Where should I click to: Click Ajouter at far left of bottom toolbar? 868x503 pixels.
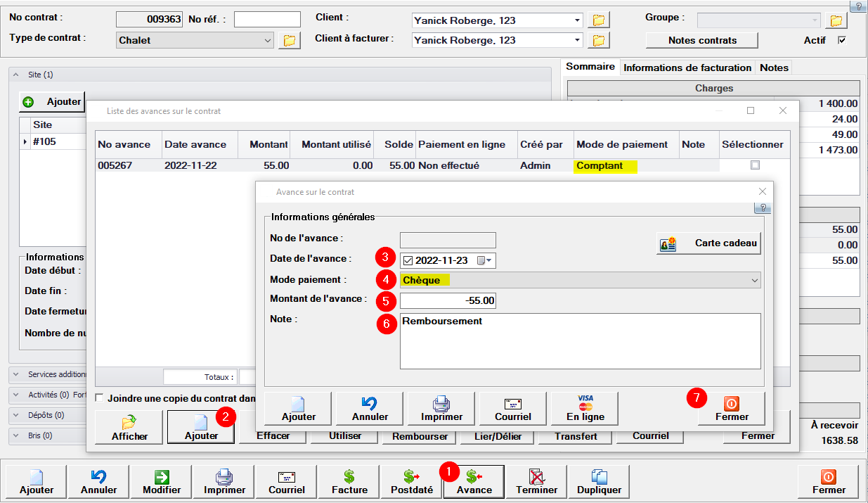tap(37, 482)
